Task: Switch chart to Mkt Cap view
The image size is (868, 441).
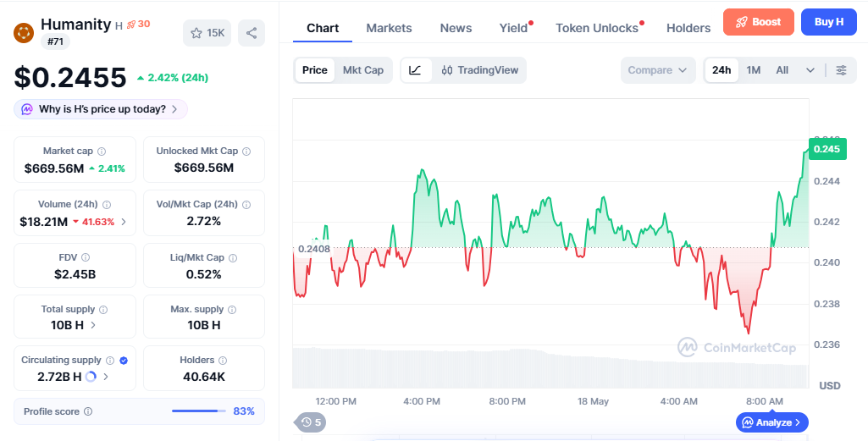Action: (x=363, y=70)
